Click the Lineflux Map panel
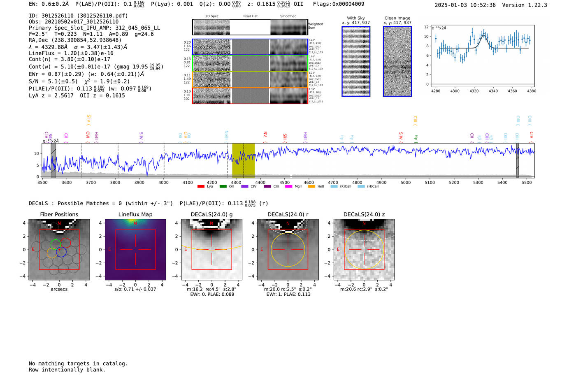 135,249
